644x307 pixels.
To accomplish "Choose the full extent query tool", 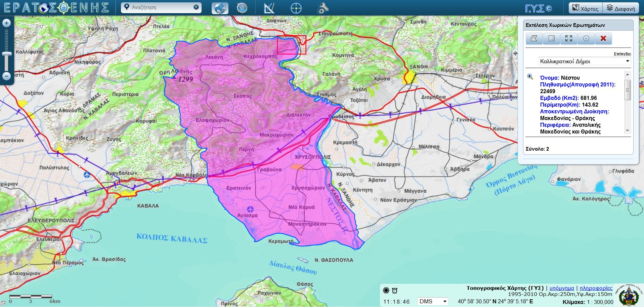I will pyautogui.click(x=569, y=38).
